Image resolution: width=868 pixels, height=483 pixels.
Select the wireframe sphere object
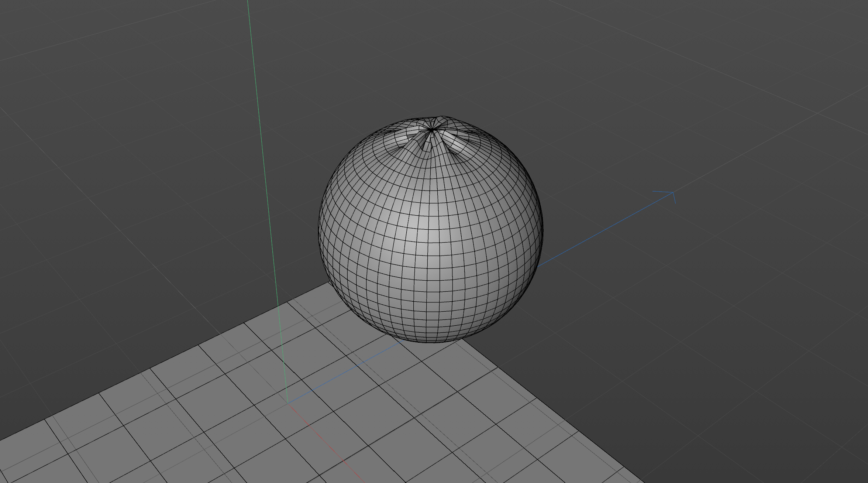[430, 229]
